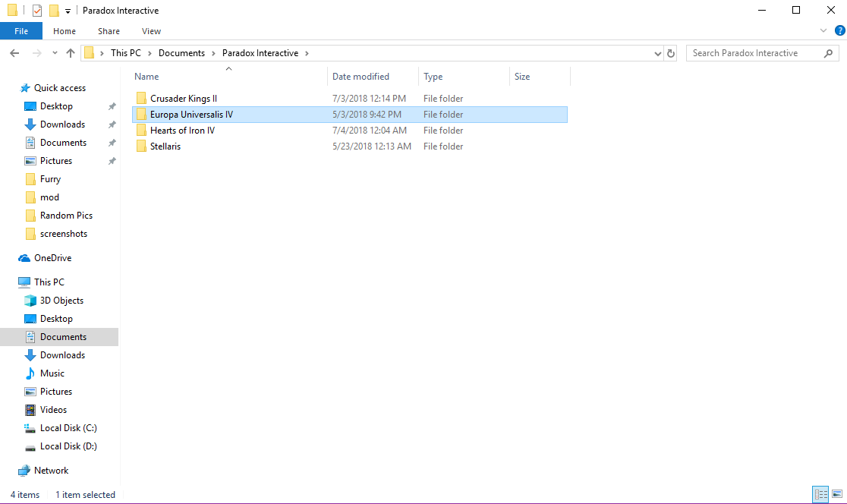Open the View ribbon tab
847x504 pixels.
tap(151, 31)
